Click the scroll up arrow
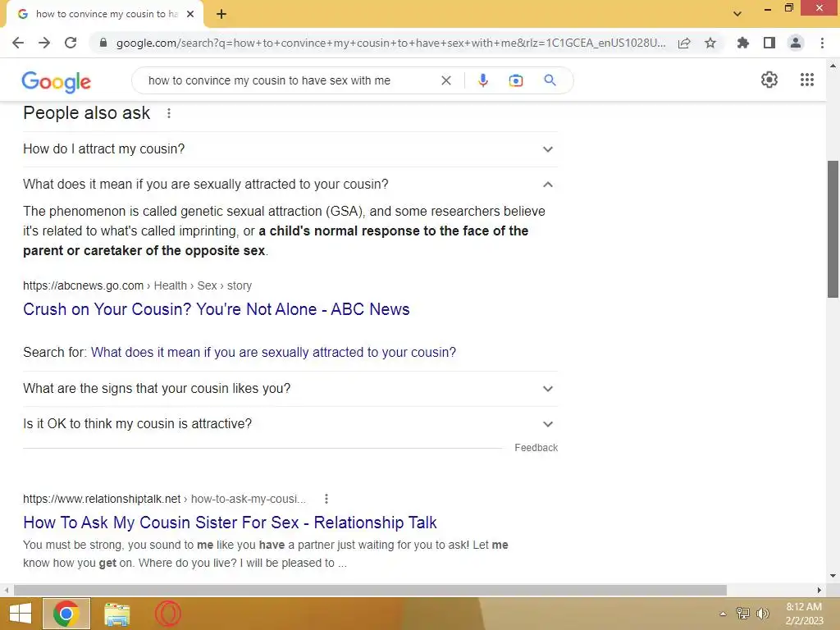The width and height of the screenshot is (840, 630). (x=833, y=66)
